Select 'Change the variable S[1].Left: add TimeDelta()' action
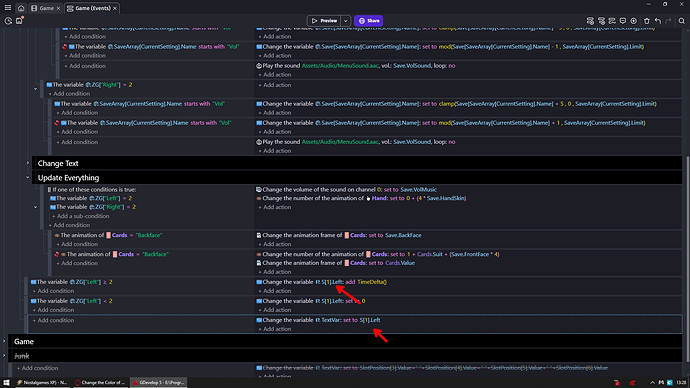This screenshot has width=690, height=388. click(x=322, y=282)
